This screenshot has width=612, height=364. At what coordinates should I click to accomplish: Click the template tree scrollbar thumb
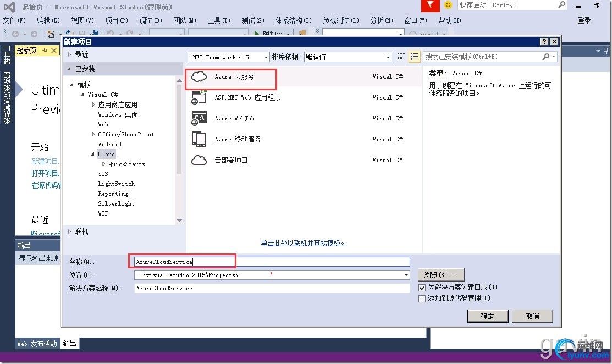point(180,129)
